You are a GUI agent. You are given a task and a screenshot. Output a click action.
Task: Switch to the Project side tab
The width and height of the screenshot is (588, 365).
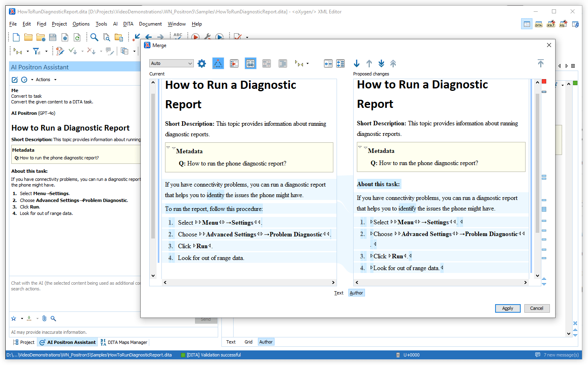24,342
